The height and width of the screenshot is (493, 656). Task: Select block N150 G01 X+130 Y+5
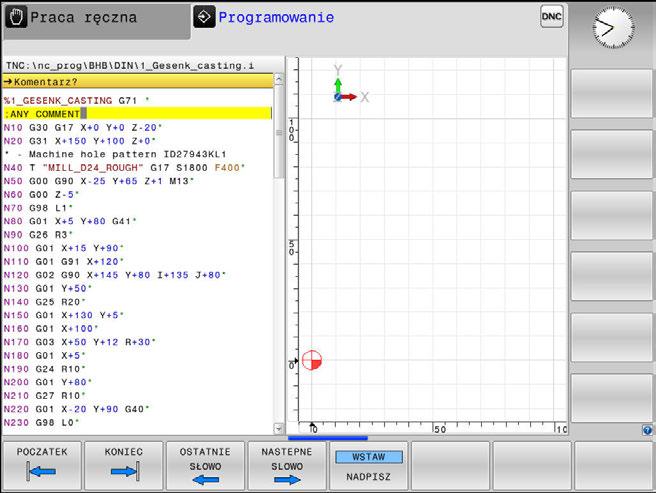pyautogui.click(x=64, y=315)
